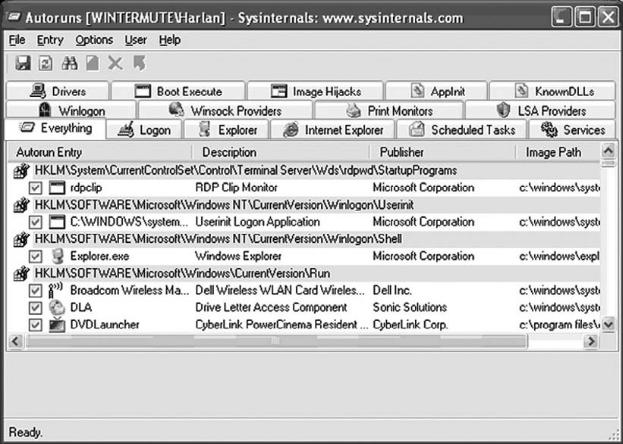Open the Entry menu
623x444 pixels.
coord(50,40)
